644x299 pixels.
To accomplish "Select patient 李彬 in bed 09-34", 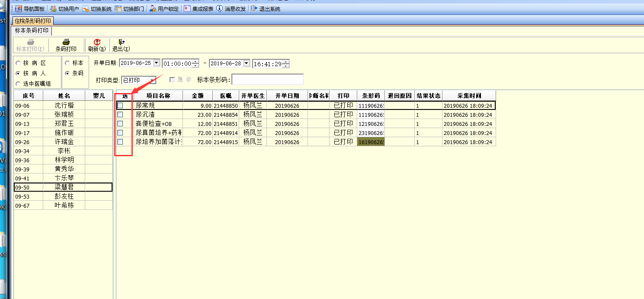I will click(63, 151).
